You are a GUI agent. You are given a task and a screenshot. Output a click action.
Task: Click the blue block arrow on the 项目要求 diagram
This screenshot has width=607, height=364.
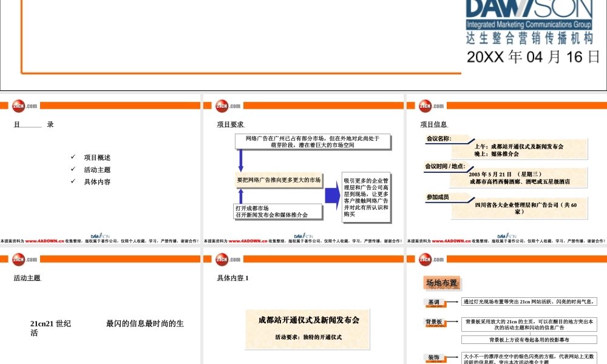point(331,194)
